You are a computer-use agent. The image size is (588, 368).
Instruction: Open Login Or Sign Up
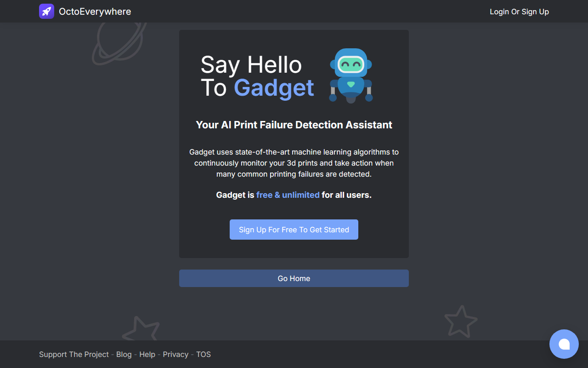pos(519,11)
